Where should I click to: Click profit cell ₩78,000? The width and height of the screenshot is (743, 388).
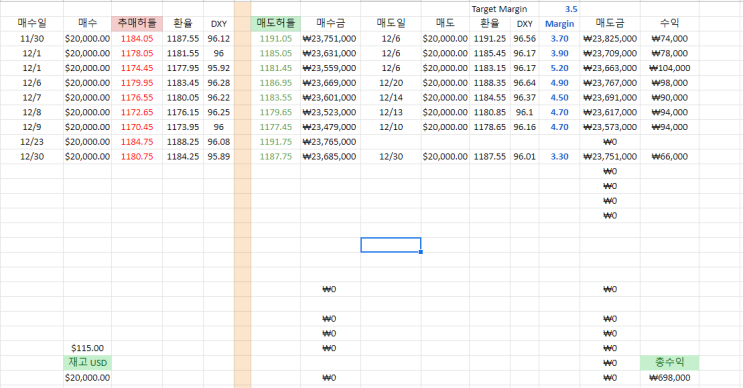(670, 53)
